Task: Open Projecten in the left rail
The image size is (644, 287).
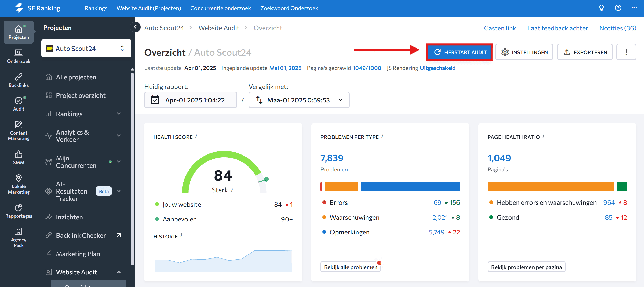Action: (x=19, y=32)
